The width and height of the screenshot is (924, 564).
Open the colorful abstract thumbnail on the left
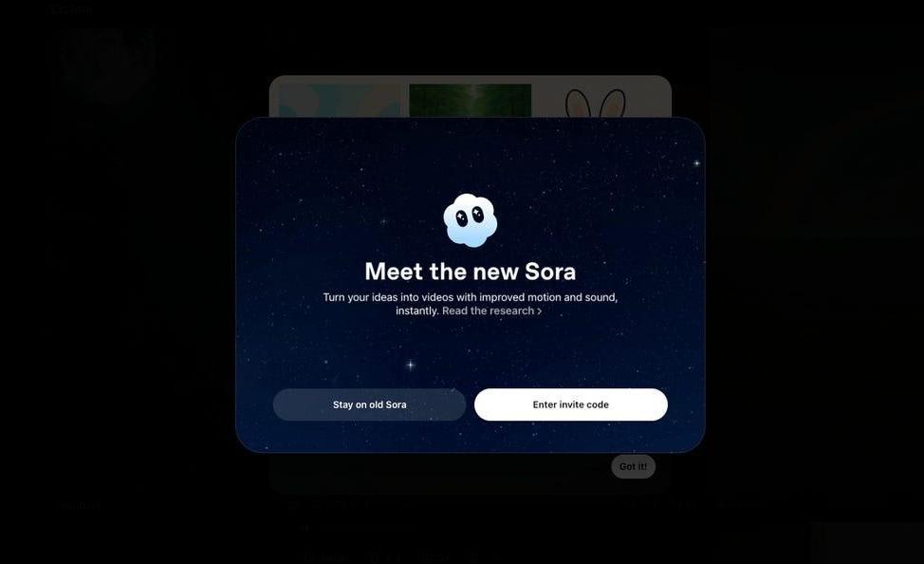[340, 101]
